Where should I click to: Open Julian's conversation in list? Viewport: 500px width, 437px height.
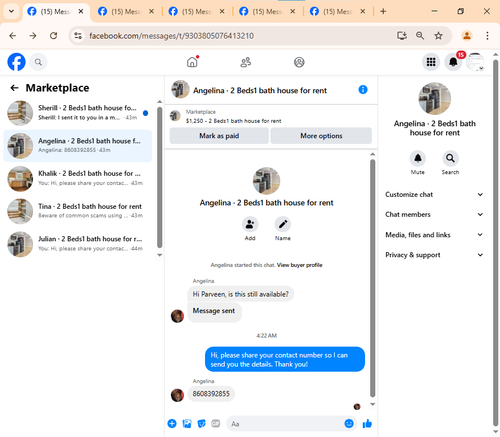(78, 244)
